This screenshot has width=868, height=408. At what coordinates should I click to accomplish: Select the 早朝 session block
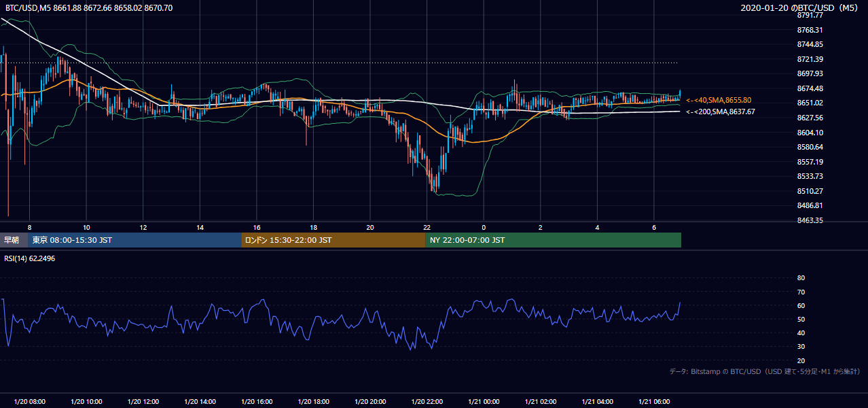tap(14, 240)
